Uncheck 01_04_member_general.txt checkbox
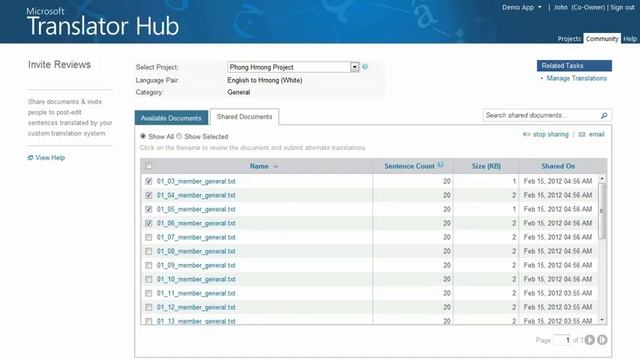 tap(149, 195)
